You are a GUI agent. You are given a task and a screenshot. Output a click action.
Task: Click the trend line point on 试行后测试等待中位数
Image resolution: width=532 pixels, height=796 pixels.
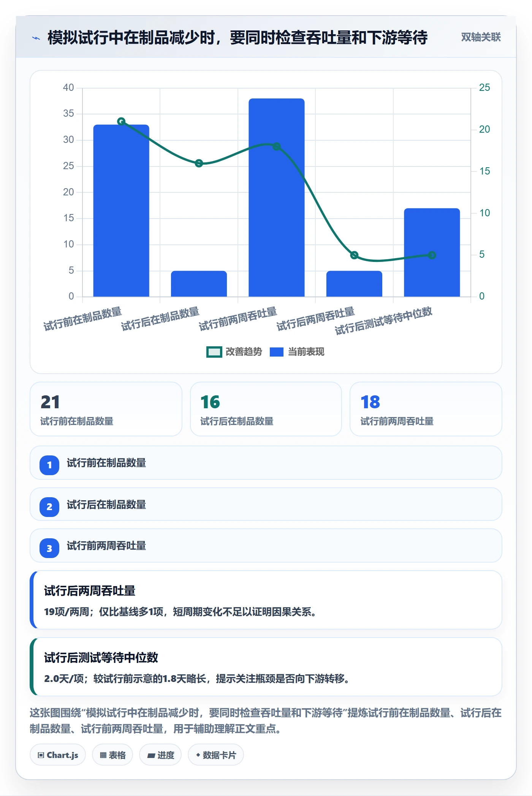432,255
